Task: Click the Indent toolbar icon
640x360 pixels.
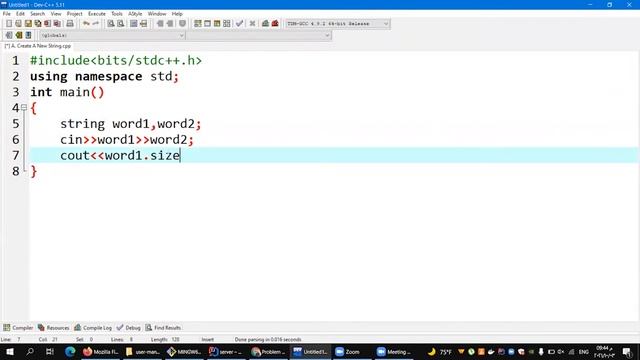Action: click(x=160, y=24)
